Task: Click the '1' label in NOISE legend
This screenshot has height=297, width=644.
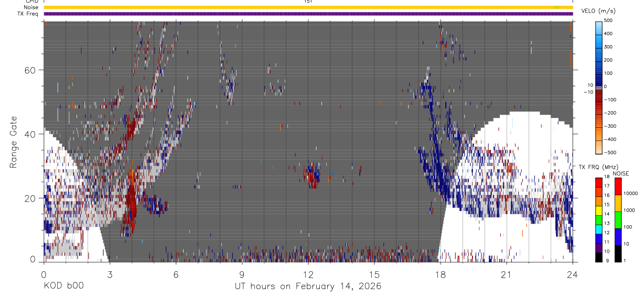Action: coord(625,260)
